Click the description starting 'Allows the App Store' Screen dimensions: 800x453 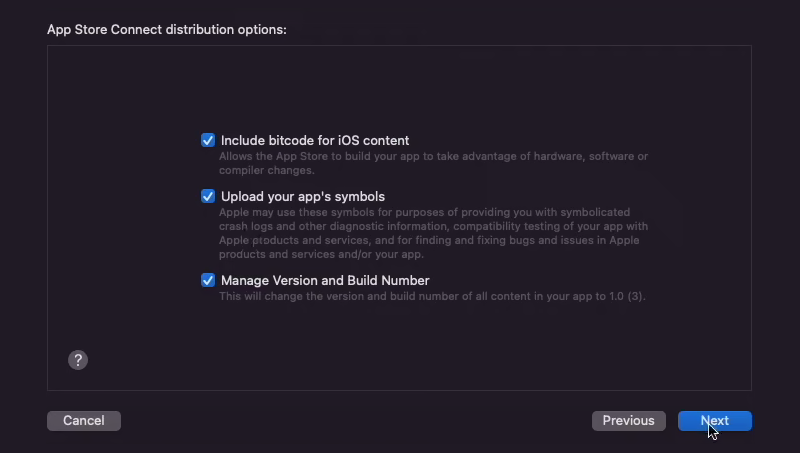[433, 163]
